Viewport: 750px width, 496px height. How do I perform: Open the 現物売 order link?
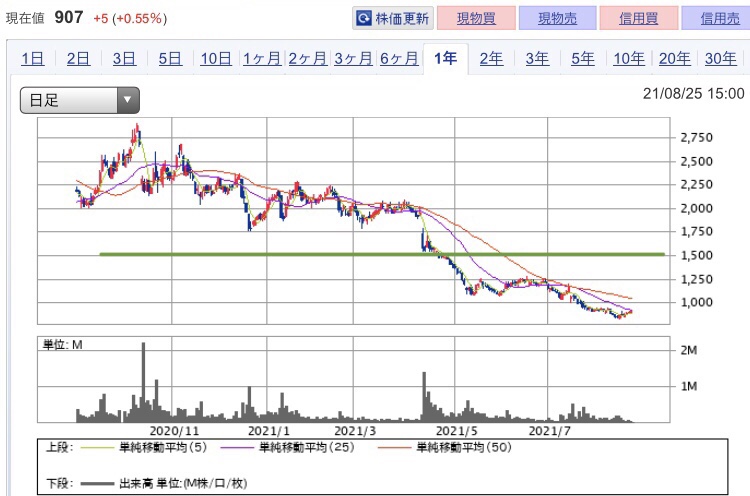point(557,18)
